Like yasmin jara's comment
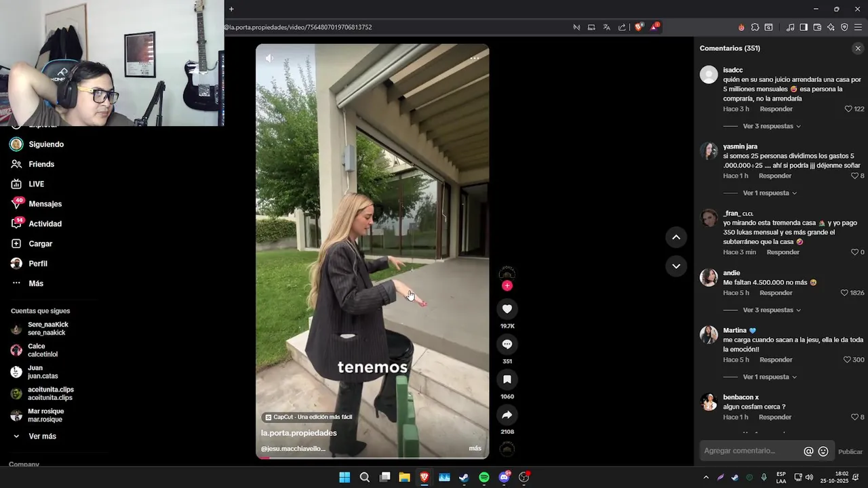 click(854, 176)
